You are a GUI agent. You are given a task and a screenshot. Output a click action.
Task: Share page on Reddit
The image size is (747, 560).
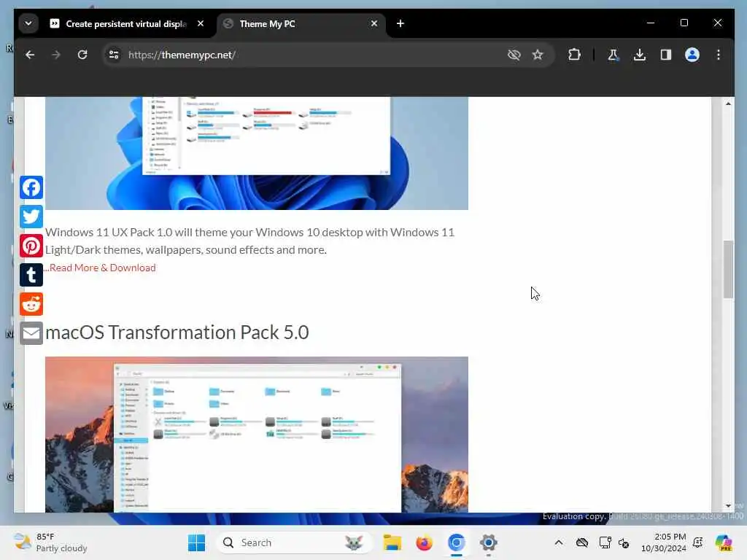coord(31,304)
